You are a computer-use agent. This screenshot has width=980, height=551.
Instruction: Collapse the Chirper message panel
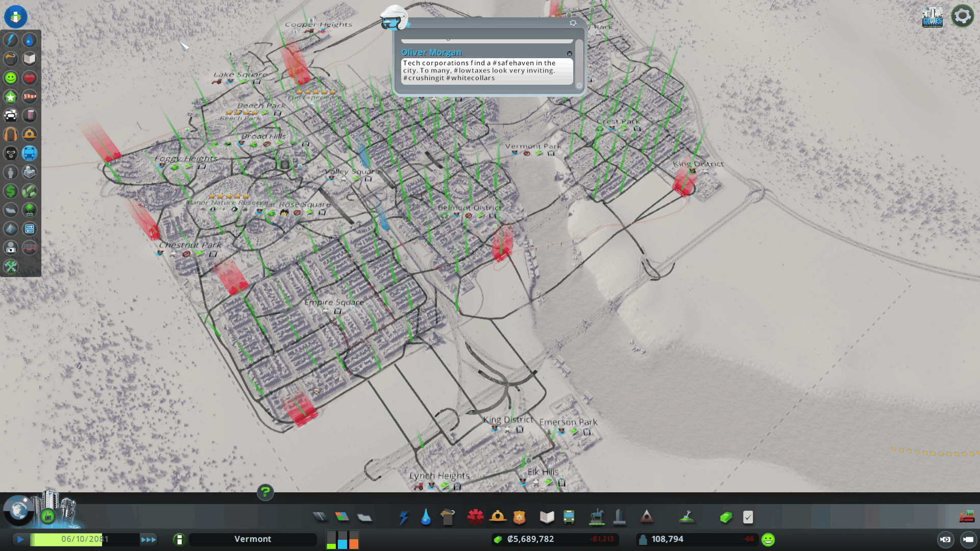394,19
